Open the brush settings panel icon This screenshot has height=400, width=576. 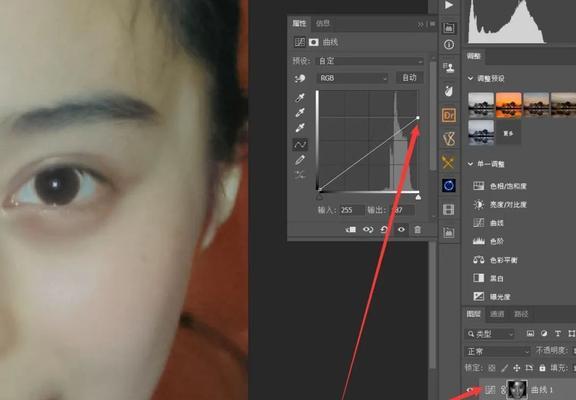click(x=449, y=90)
